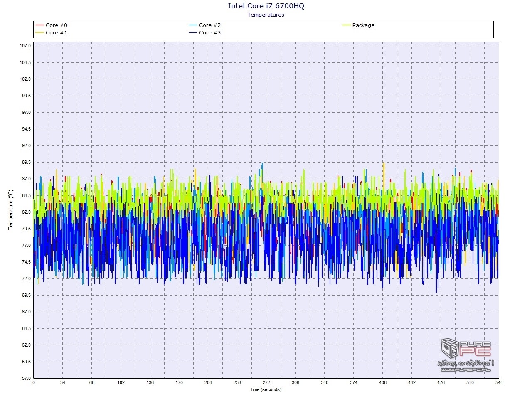Click the 476 time axis tick
The height and width of the screenshot is (399, 532).
coord(441,383)
